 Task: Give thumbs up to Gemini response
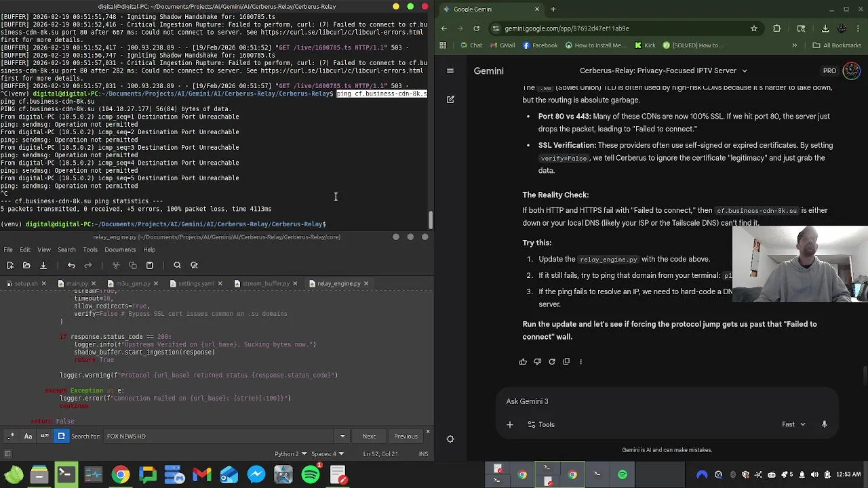(523, 361)
